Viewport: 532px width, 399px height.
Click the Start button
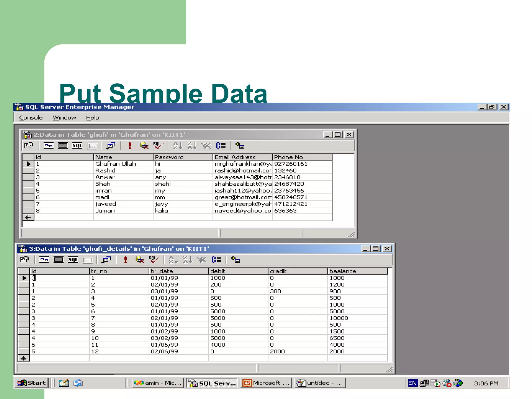pos(31,383)
